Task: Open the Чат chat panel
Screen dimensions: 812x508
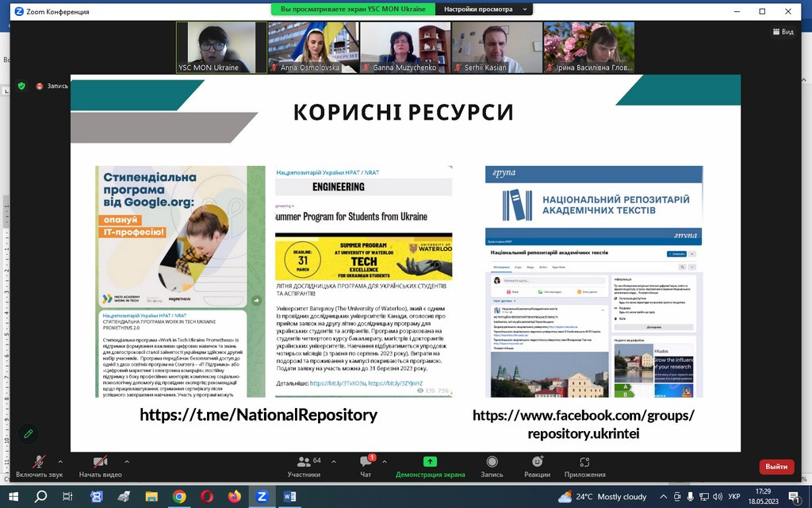Action: (366, 467)
